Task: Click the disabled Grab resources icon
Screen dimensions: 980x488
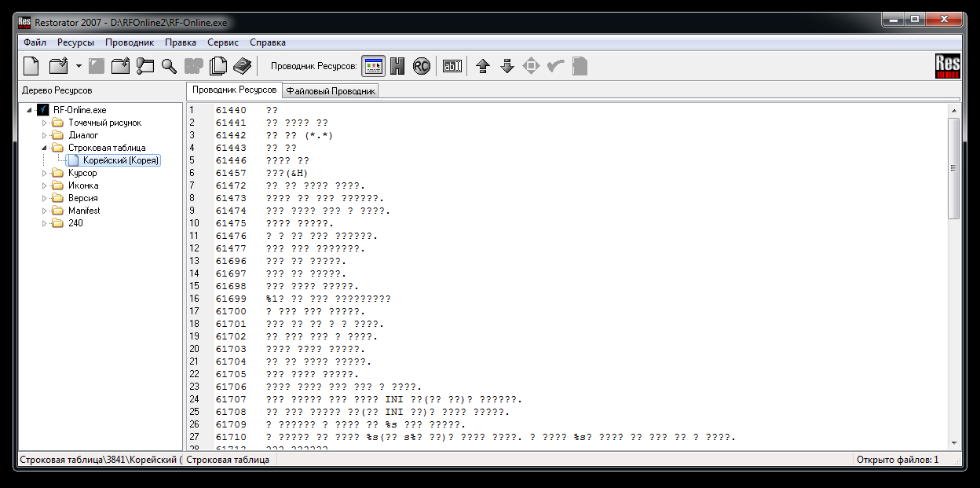Action: pos(193,66)
